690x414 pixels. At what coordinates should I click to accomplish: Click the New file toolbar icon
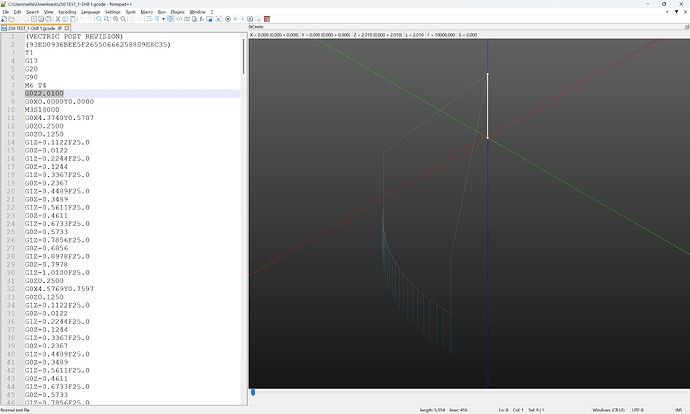pyautogui.click(x=4, y=19)
